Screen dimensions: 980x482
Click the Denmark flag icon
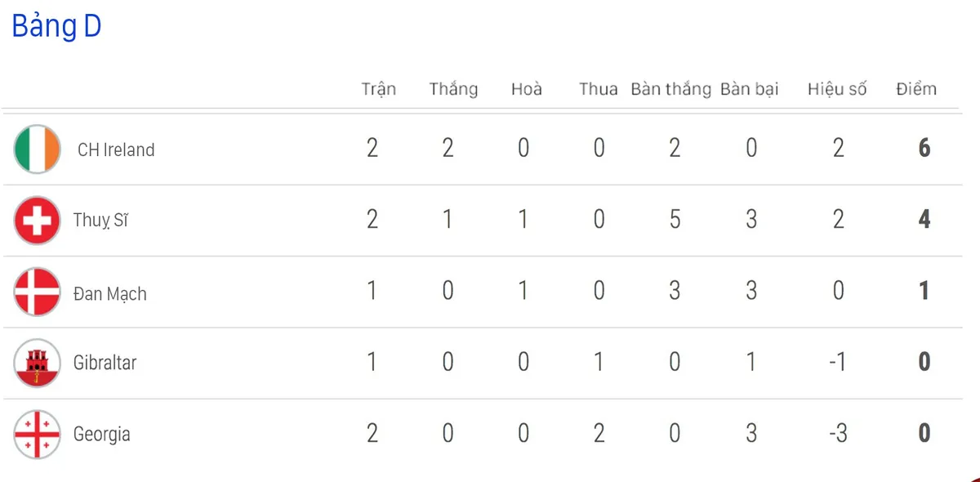pos(38,292)
